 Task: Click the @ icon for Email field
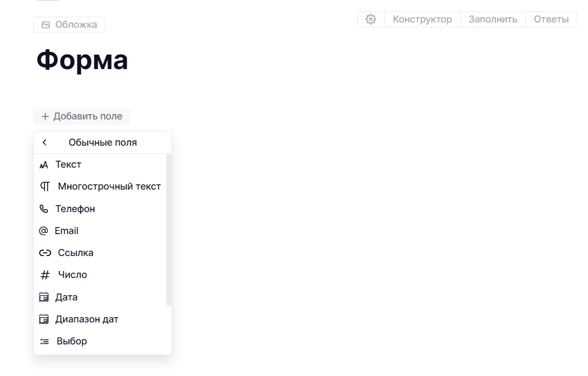point(43,231)
